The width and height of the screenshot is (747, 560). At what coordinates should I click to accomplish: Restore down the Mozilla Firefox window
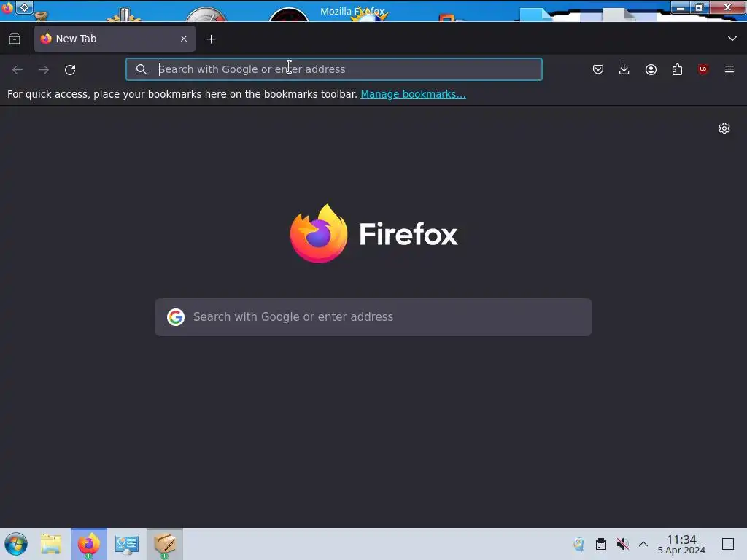click(700, 7)
